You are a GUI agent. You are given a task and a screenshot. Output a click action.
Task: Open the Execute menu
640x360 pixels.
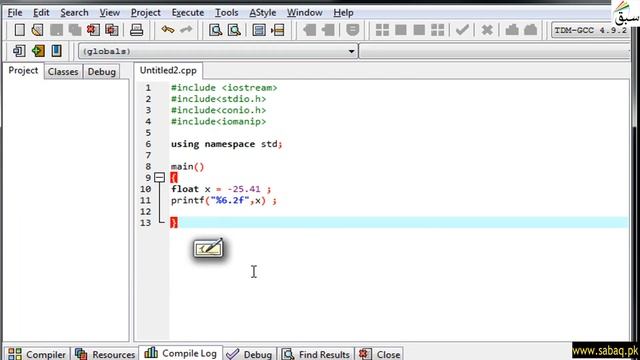coord(188,13)
